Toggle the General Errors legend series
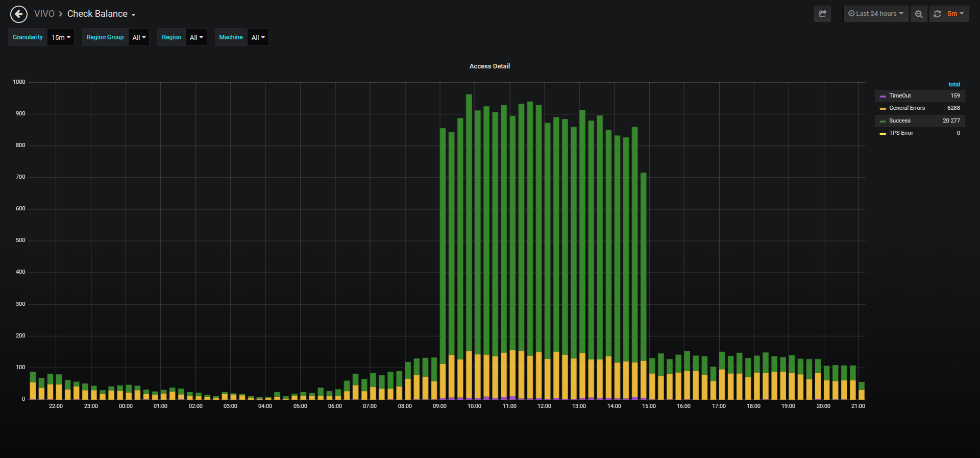 [x=906, y=108]
